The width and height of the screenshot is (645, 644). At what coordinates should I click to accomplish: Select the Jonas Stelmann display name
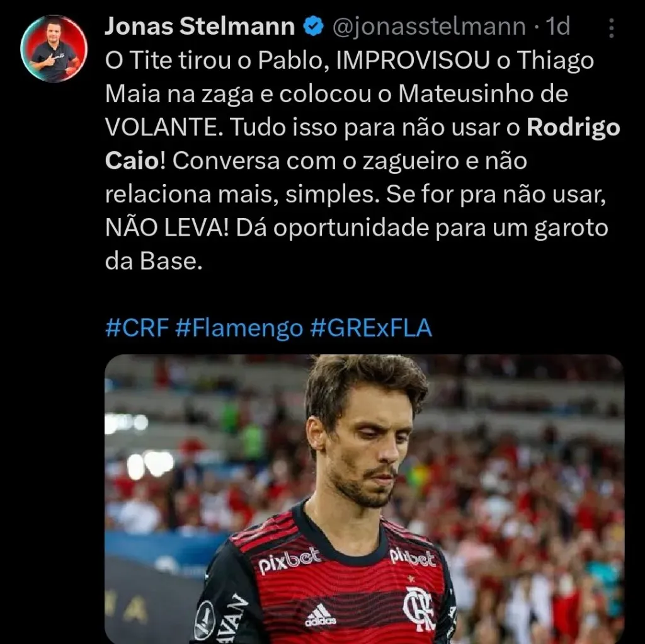click(200, 26)
